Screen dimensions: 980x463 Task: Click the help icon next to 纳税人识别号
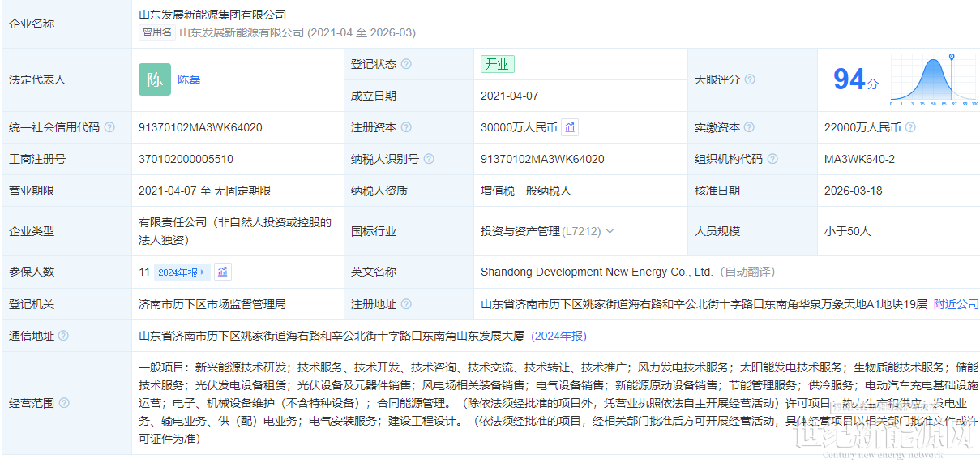point(429,159)
